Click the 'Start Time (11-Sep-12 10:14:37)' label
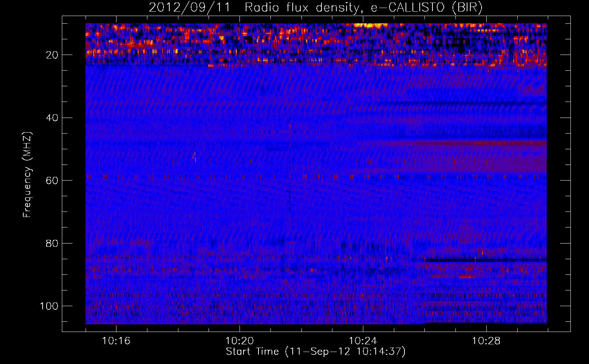The image size is (589, 364). (316, 352)
